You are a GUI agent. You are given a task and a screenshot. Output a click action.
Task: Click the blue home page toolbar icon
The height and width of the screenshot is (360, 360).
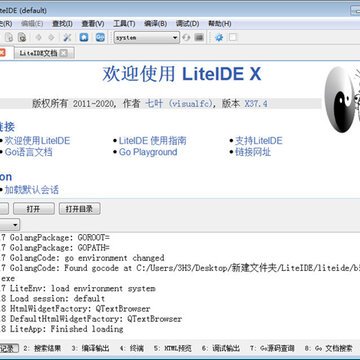click(84, 37)
